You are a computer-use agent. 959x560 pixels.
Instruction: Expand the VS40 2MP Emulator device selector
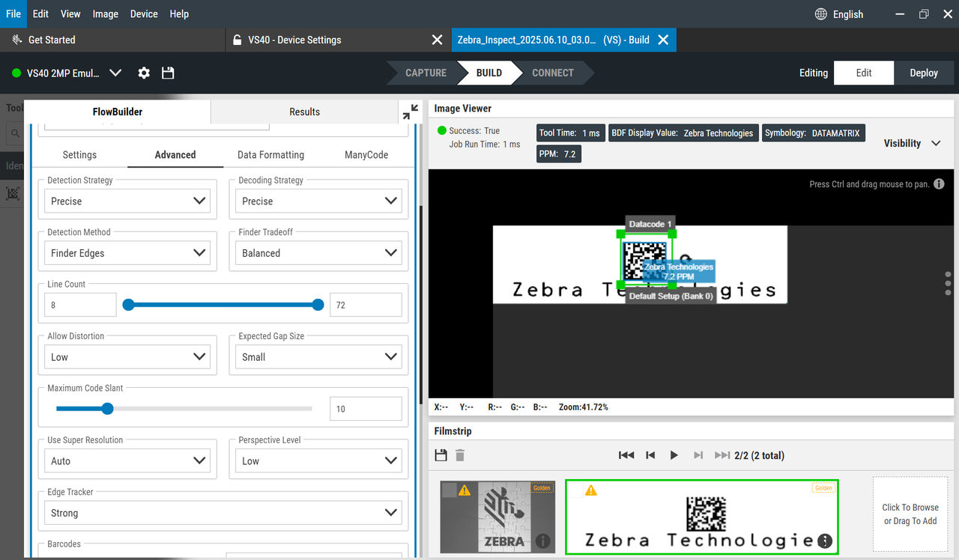coord(115,73)
